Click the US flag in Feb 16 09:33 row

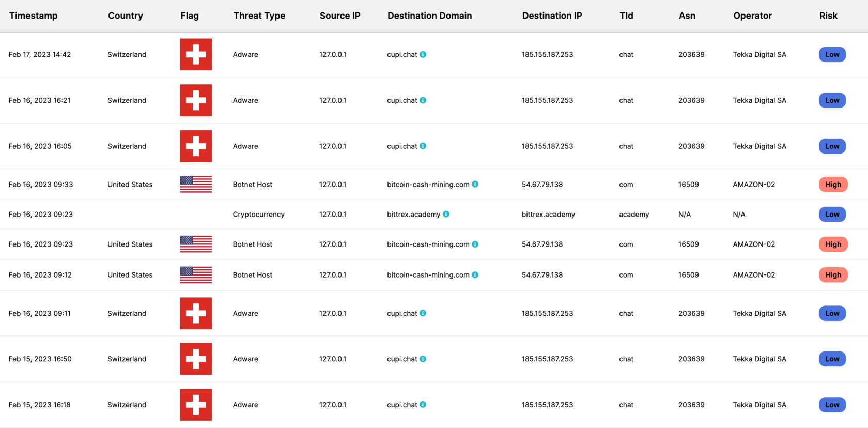196,184
